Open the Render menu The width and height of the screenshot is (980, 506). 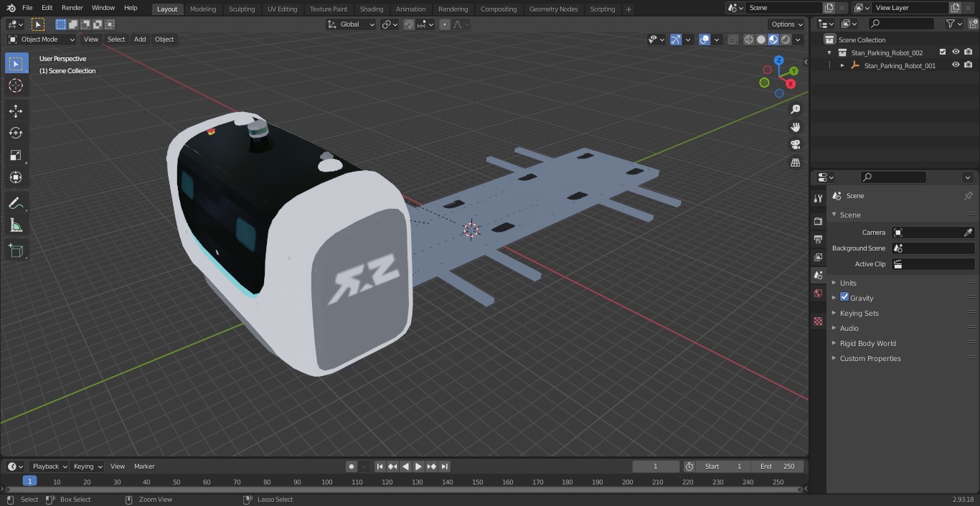pos(72,8)
